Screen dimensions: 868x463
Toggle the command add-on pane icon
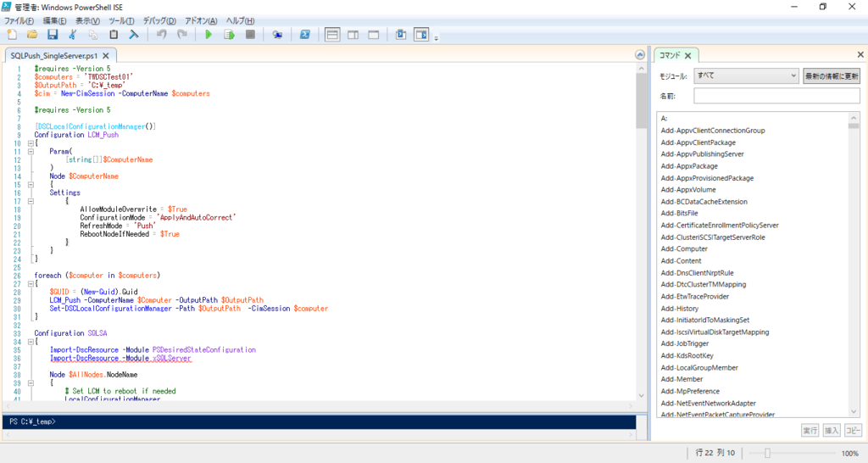pyautogui.click(x=422, y=35)
